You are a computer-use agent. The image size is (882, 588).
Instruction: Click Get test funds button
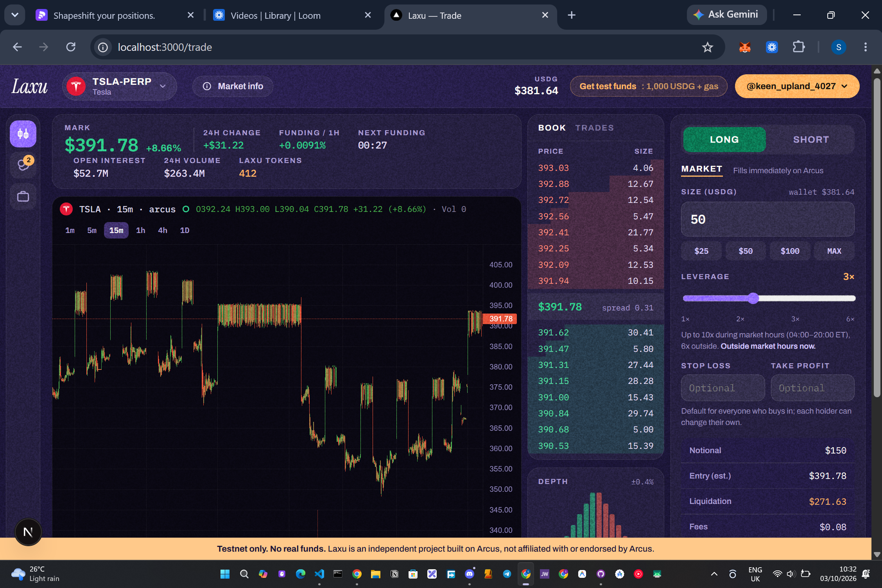649,86
